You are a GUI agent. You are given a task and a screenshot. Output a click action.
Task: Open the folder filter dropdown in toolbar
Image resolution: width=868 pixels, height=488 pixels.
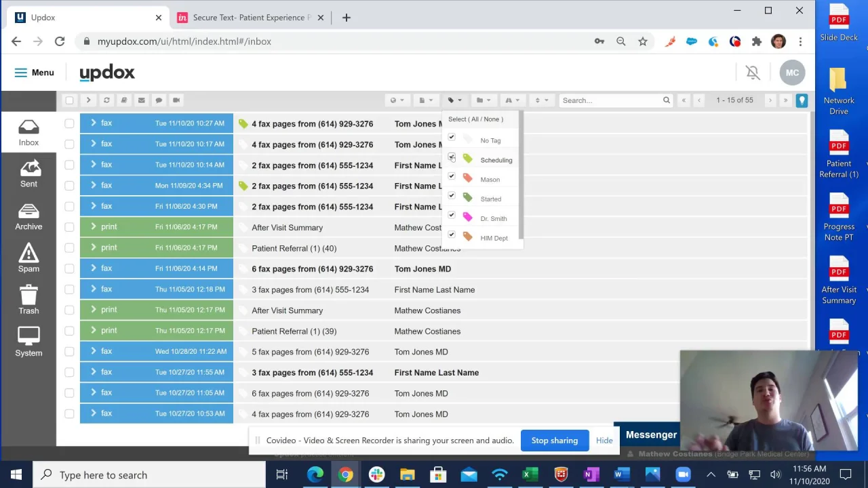point(483,100)
